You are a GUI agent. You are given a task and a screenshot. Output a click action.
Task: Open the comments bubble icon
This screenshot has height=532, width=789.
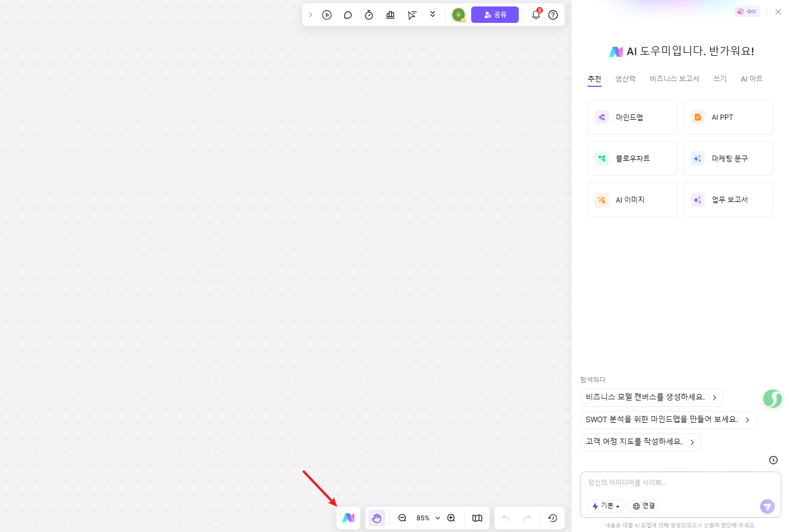click(348, 15)
